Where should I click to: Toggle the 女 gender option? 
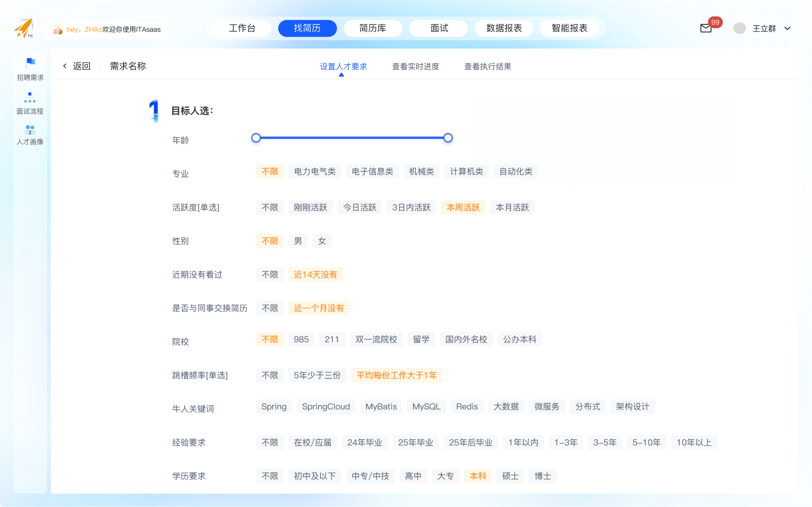pos(322,241)
